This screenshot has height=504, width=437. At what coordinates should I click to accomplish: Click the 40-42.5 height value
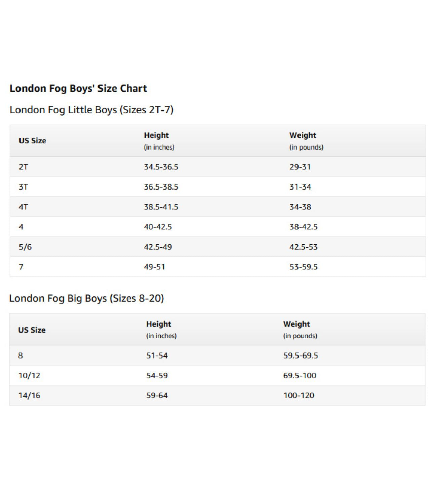coord(158,227)
